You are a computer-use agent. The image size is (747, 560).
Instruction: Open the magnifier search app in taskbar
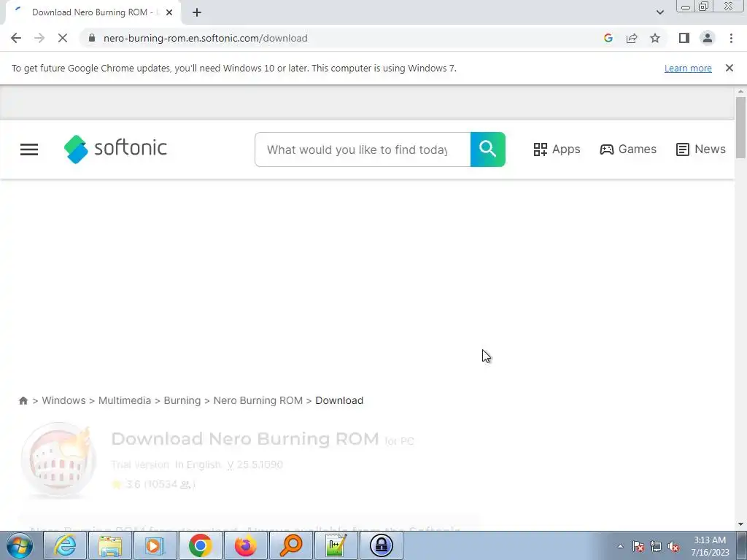pos(291,545)
